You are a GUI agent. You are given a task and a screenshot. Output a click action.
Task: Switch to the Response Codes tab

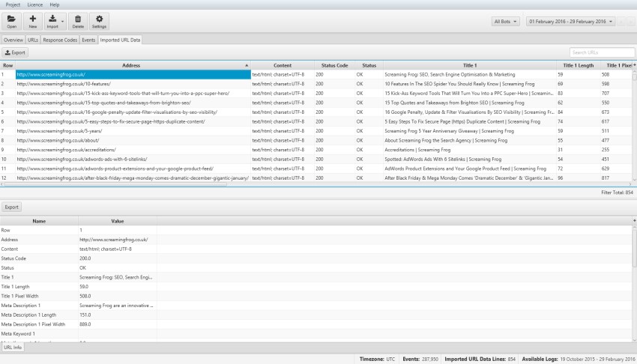point(60,40)
